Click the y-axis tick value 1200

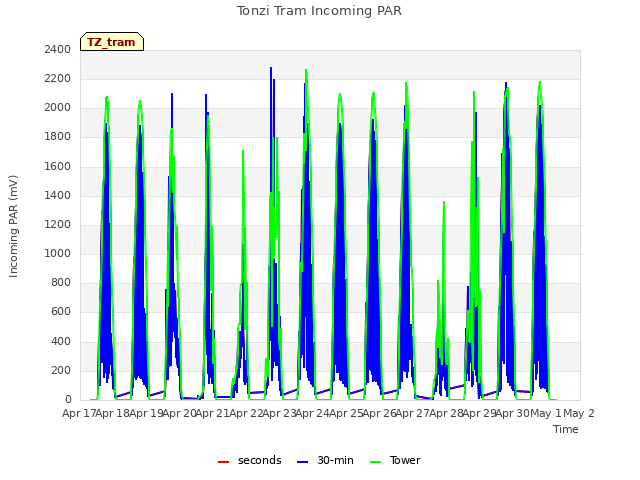[58, 224]
